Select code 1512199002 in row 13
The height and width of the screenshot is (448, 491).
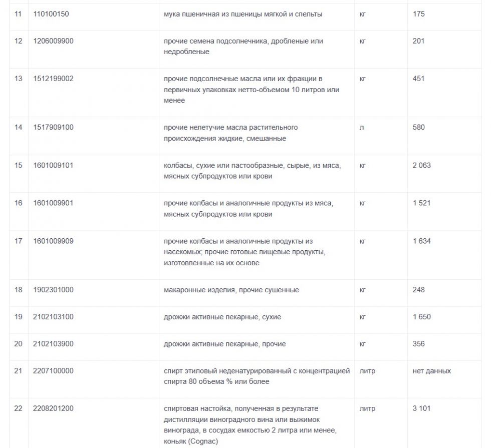coord(53,79)
